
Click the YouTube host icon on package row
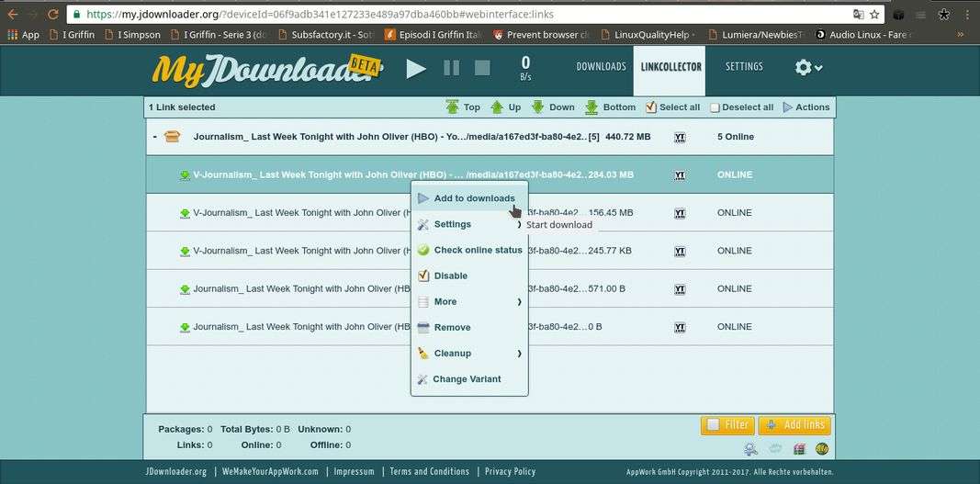point(680,137)
